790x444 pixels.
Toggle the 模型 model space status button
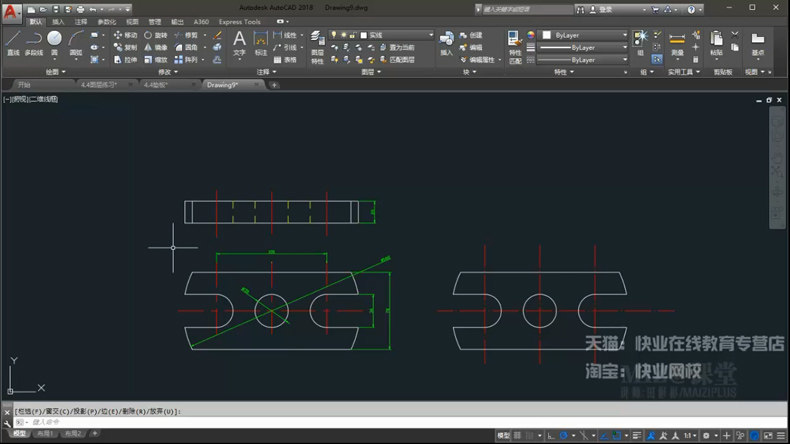tap(504, 435)
